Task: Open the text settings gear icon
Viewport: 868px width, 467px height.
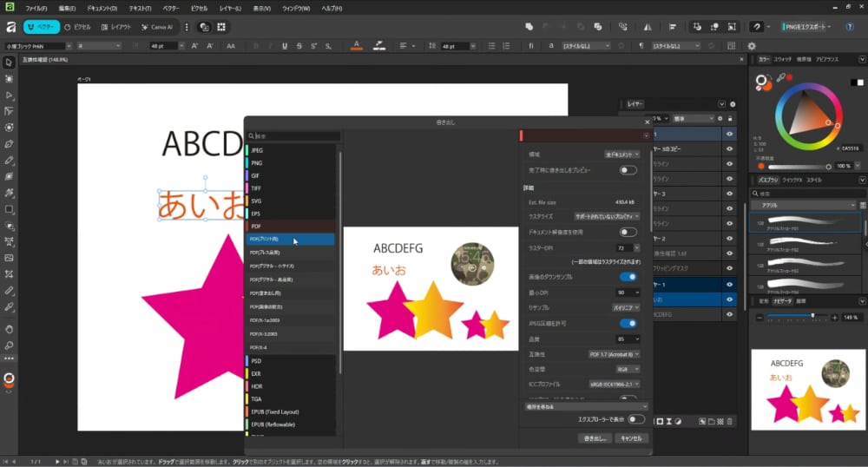Action: (x=752, y=46)
